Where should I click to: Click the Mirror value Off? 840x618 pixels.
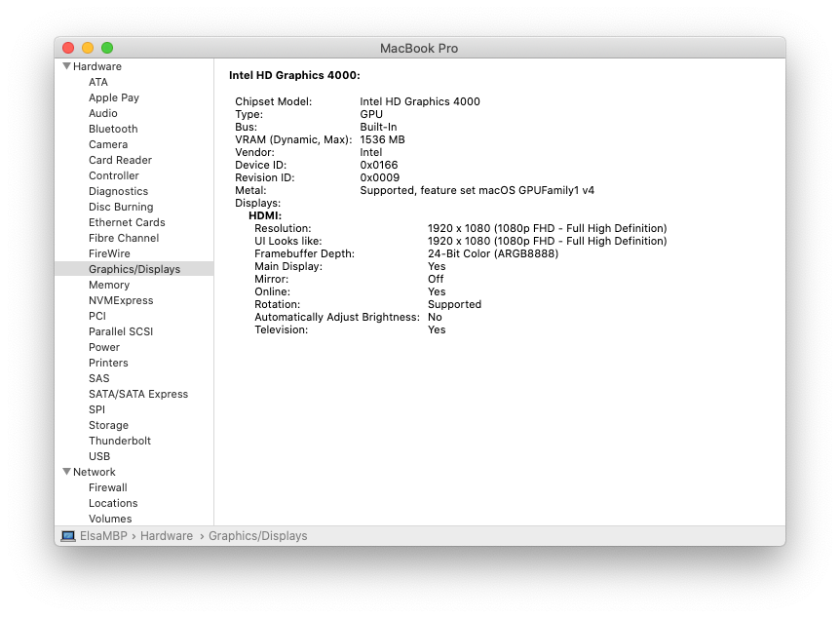pyautogui.click(x=436, y=279)
